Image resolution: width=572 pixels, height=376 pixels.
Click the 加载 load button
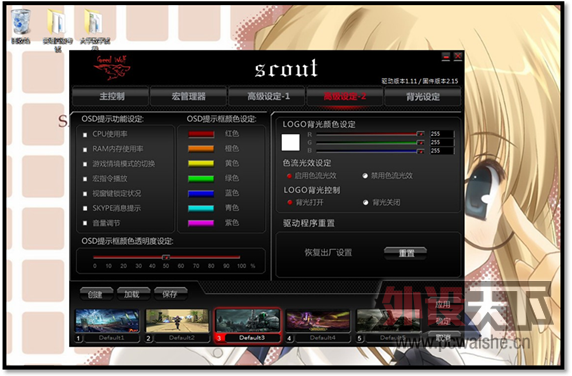click(x=133, y=294)
